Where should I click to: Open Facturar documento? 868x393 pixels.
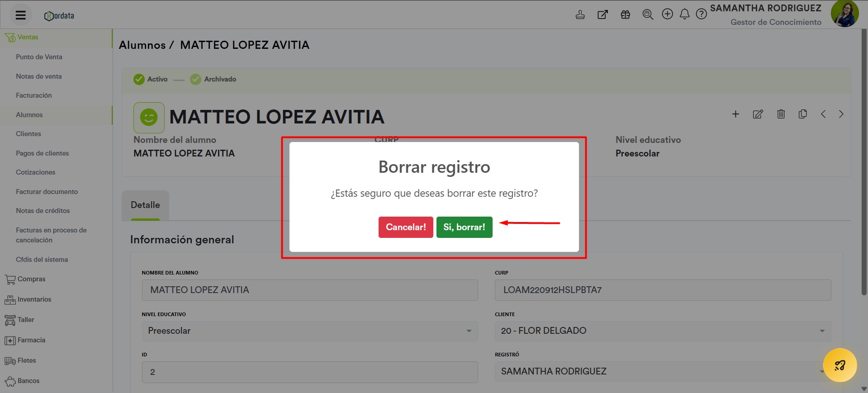pyautogui.click(x=47, y=192)
